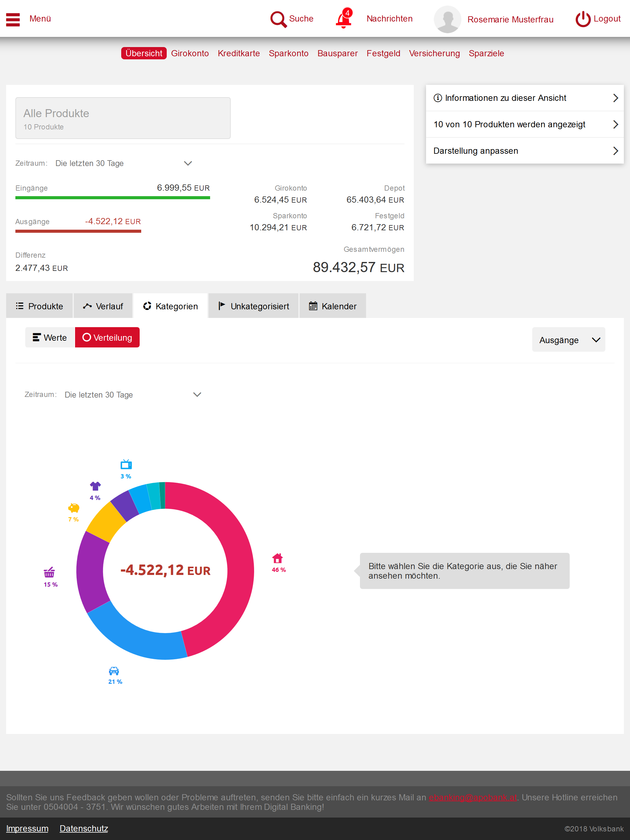Image resolution: width=630 pixels, height=840 pixels.
Task: Click the red Ausgänge progress bar
Action: [78, 231]
